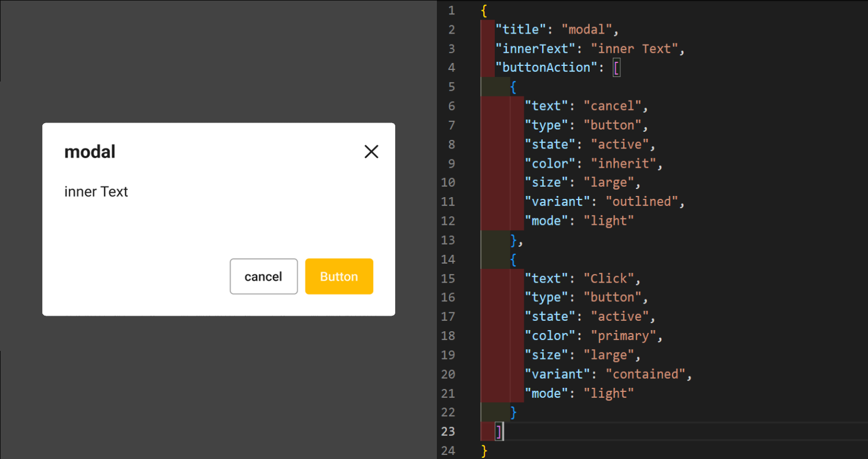Click the "title": "modal" line in code
Image resolution: width=868 pixels, height=459 pixels.
point(557,29)
